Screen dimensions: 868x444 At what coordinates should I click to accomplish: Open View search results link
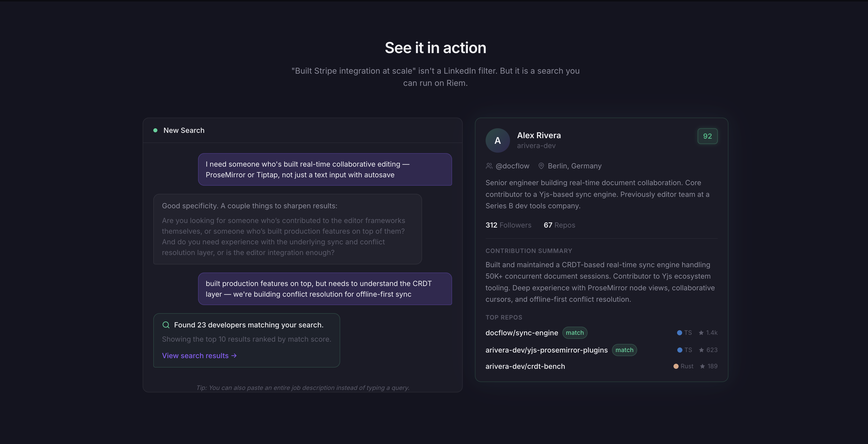coord(199,356)
